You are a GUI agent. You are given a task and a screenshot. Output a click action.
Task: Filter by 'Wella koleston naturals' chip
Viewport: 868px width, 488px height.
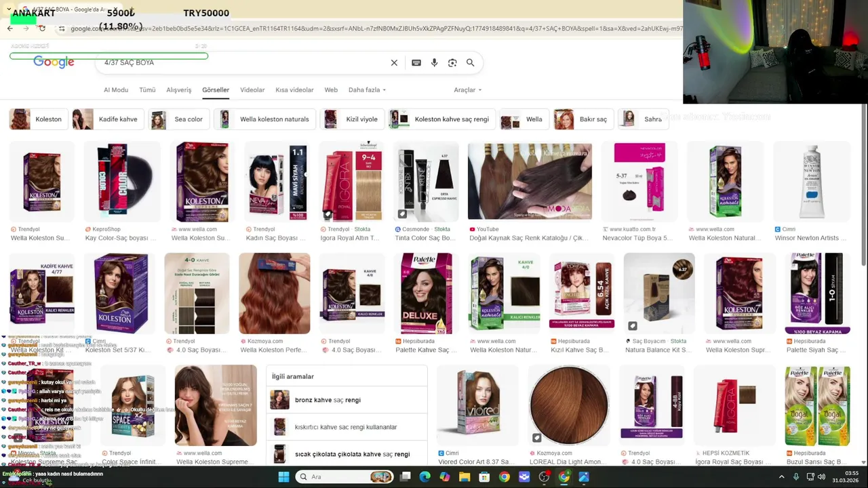pyautogui.click(x=264, y=119)
